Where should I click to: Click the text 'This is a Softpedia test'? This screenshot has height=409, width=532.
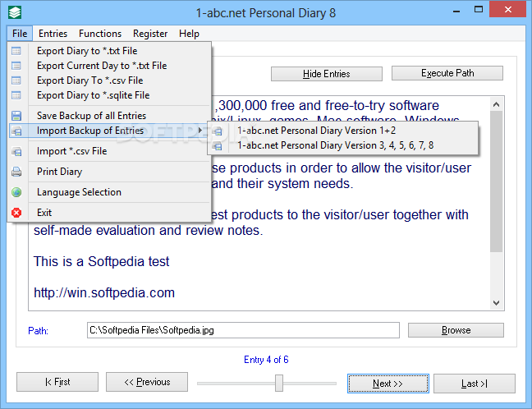pos(101,262)
